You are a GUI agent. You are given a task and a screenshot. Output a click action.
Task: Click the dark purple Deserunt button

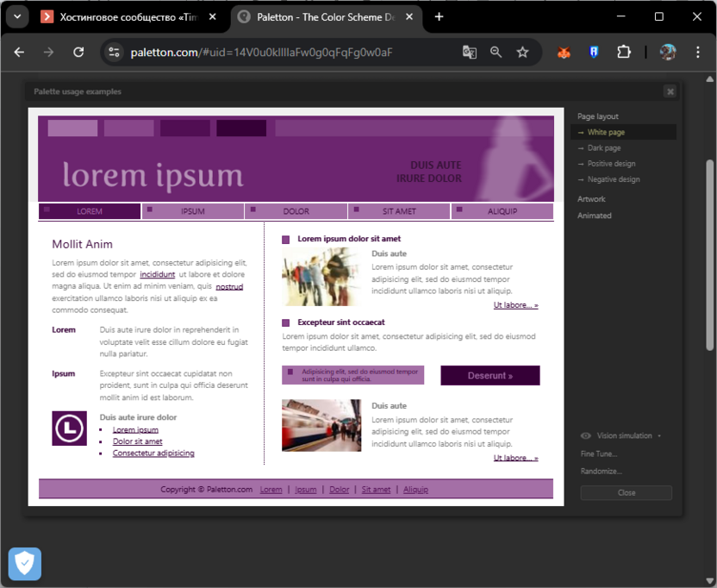(489, 376)
